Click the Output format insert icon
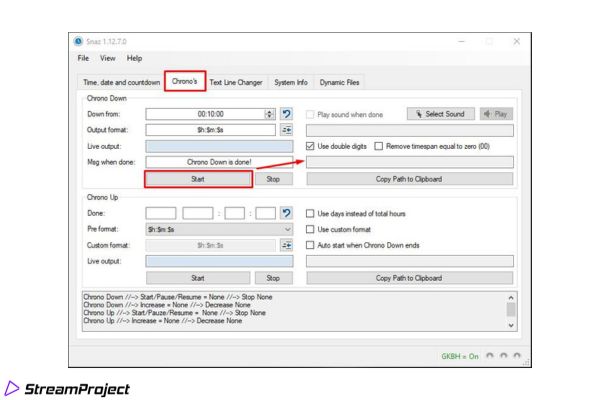This screenshot has height=400, width=600. [288, 130]
